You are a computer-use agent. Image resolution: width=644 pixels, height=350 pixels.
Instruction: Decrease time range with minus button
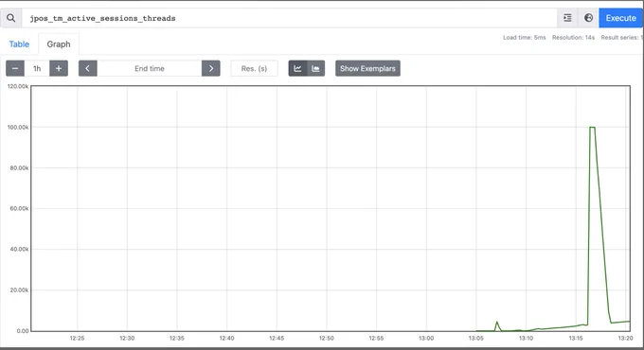point(15,68)
